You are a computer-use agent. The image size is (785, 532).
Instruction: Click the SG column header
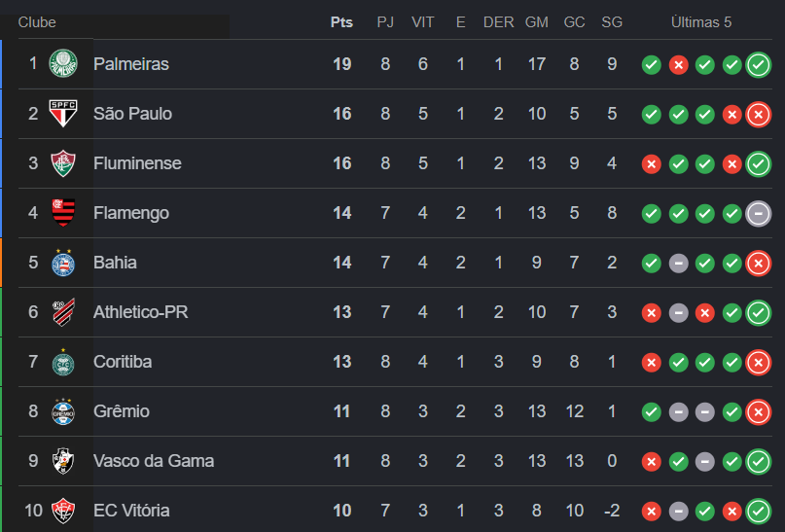click(612, 22)
